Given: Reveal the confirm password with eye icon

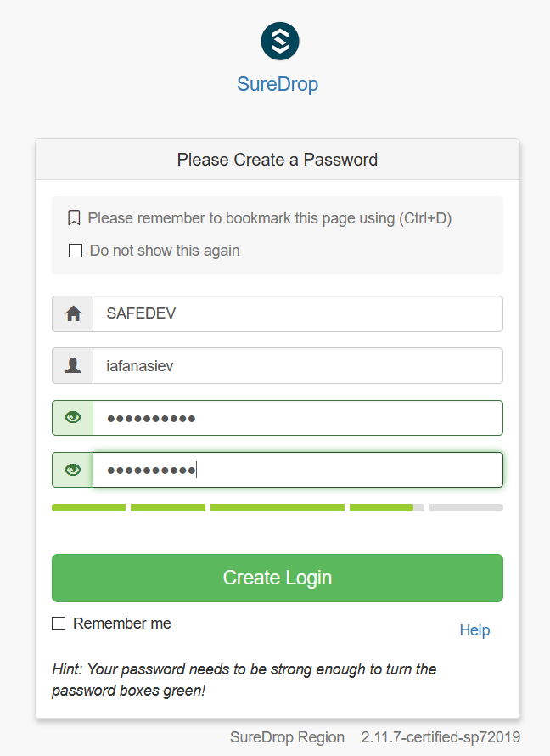Looking at the screenshot, I should point(73,470).
